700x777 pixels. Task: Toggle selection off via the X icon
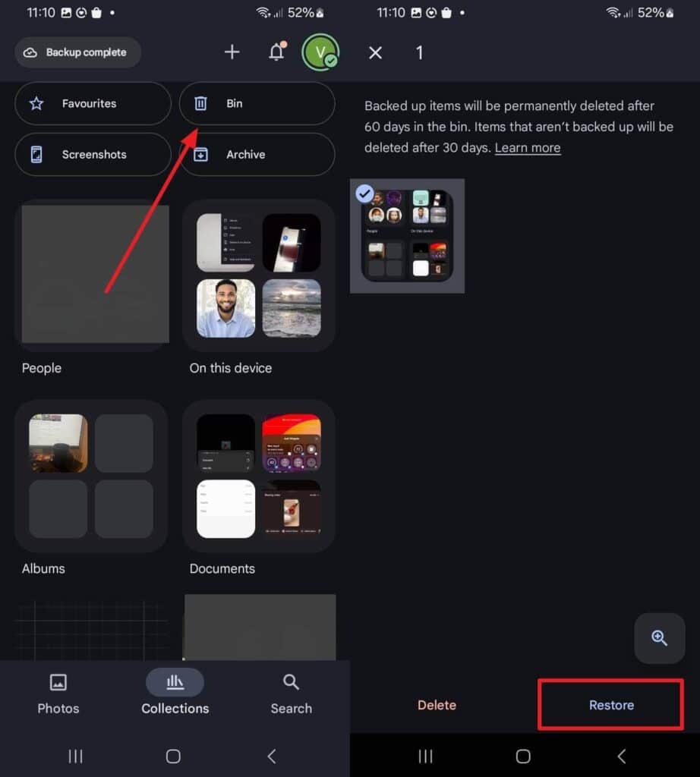375,52
